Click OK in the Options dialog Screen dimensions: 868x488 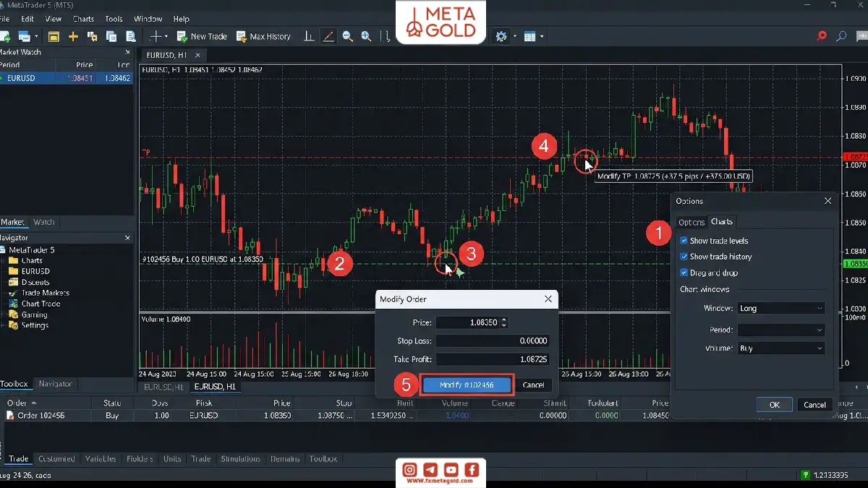[775, 405]
